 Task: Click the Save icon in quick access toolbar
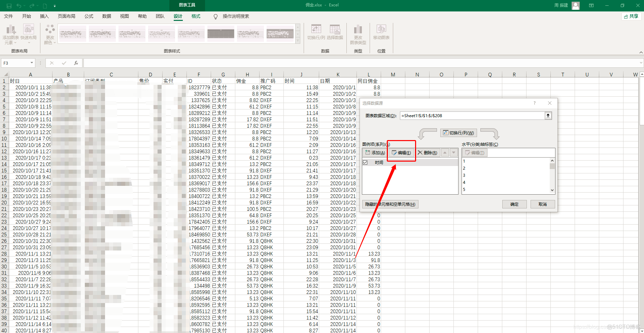(9, 6)
